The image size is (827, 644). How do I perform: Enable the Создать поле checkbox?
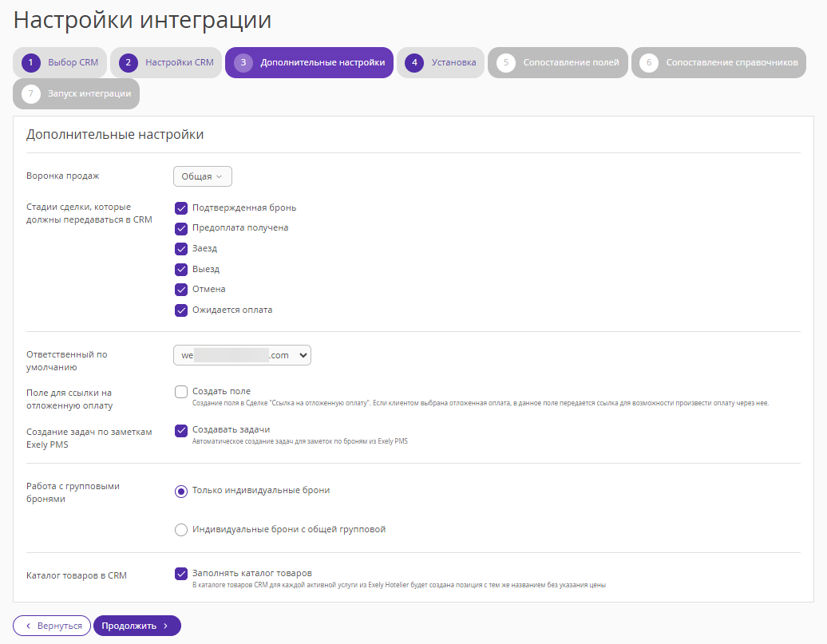181,392
